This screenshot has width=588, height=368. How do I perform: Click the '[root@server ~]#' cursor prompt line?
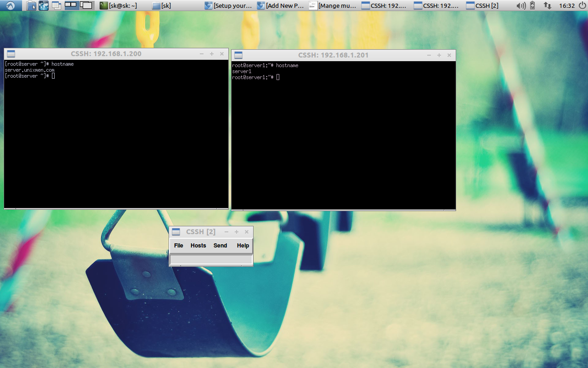click(x=30, y=76)
